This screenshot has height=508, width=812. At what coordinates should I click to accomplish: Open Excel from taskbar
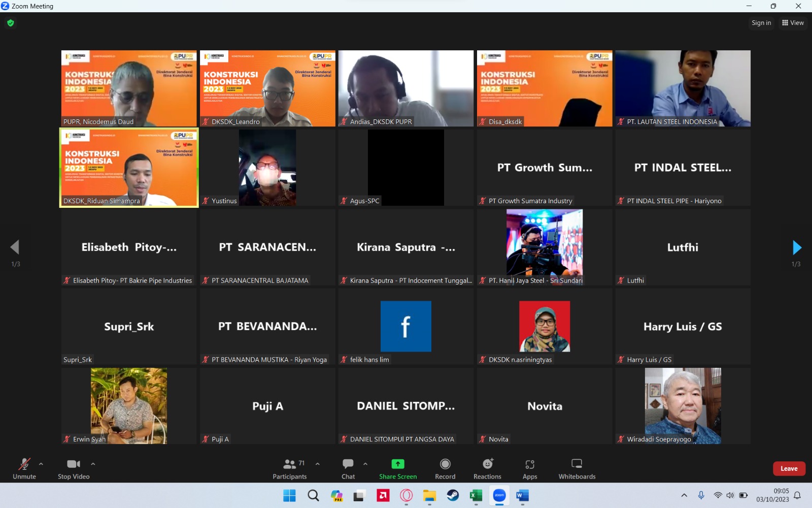(476, 495)
